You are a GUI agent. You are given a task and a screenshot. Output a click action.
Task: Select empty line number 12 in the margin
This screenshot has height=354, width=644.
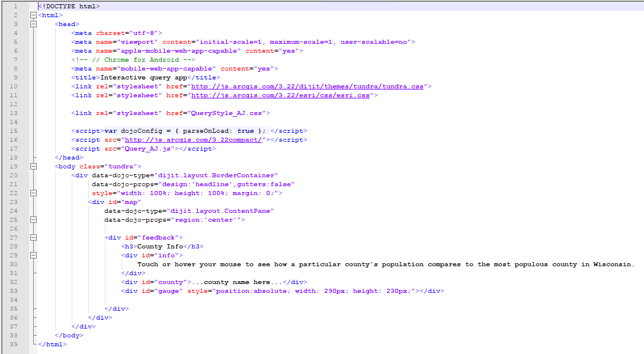point(14,104)
